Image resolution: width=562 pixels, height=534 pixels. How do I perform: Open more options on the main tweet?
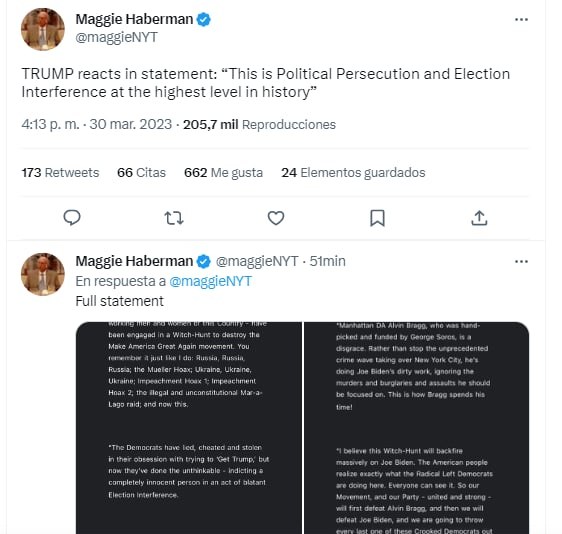tap(521, 19)
